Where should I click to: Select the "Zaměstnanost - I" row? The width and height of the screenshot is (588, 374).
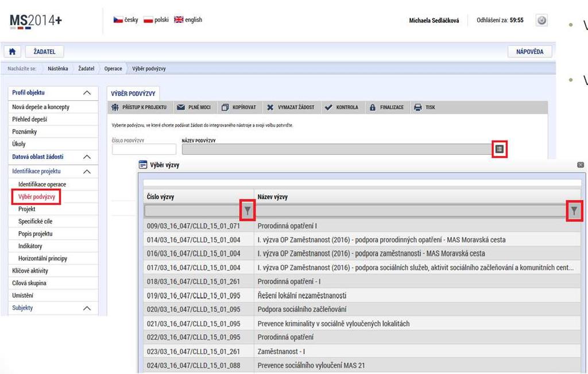point(362,352)
